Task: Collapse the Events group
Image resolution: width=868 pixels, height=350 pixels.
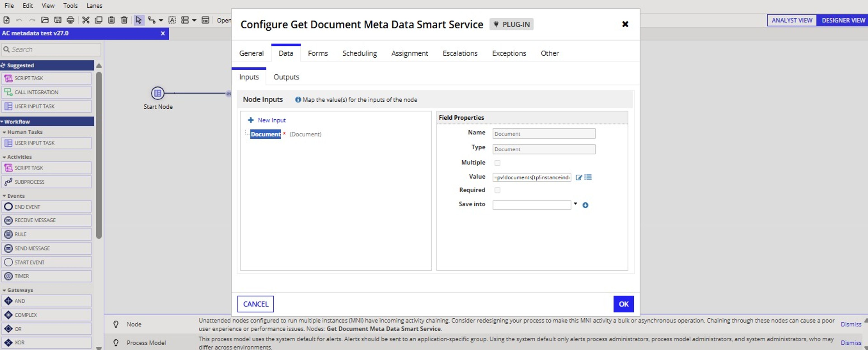Action: click(4, 196)
